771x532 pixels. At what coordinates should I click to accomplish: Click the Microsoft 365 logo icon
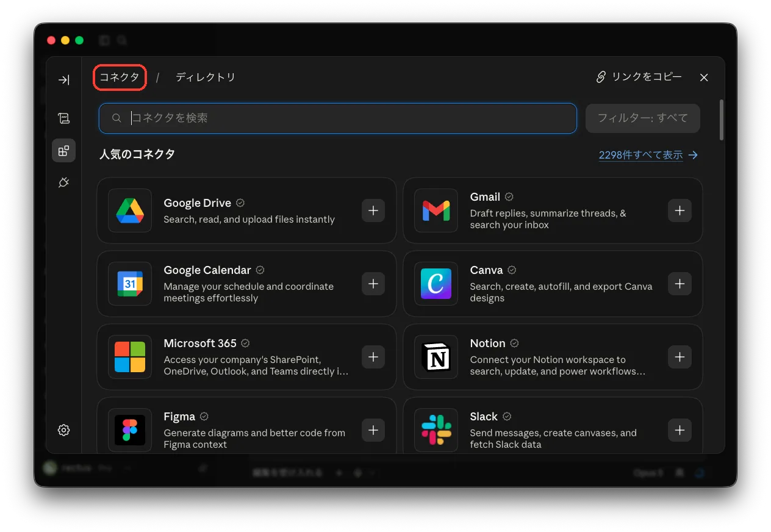pyautogui.click(x=130, y=357)
